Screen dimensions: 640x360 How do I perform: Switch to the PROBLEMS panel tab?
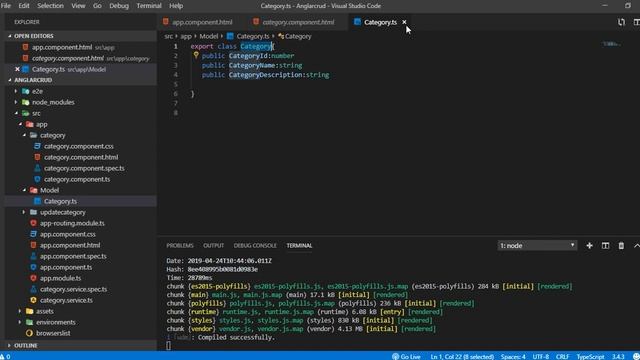pos(180,245)
